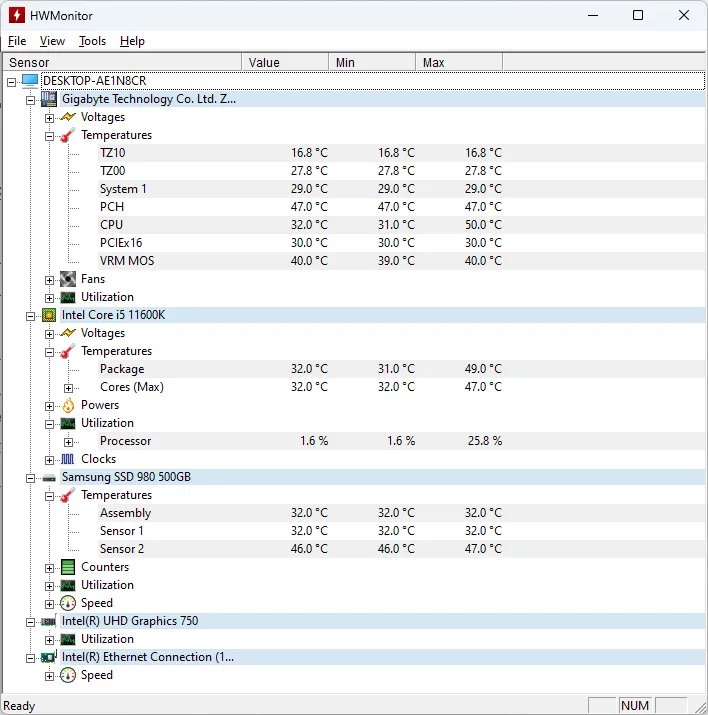Click the Speed gauge icon under Ethernet Connection
Viewport: 708px width, 715px height.
(x=68, y=675)
